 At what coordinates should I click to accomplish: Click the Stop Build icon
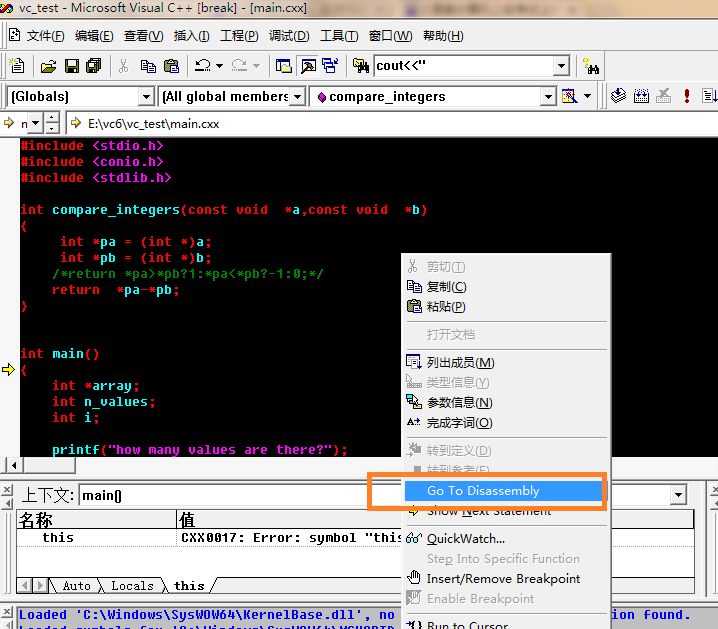(664, 96)
